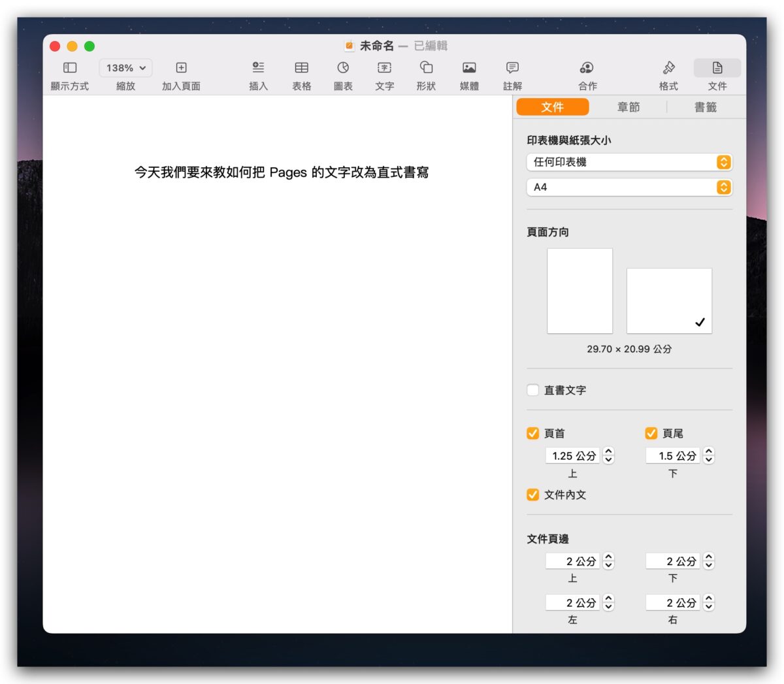Image resolution: width=784 pixels, height=684 pixels.
Task: Click the 左 left document margin field
Action: click(x=572, y=602)
